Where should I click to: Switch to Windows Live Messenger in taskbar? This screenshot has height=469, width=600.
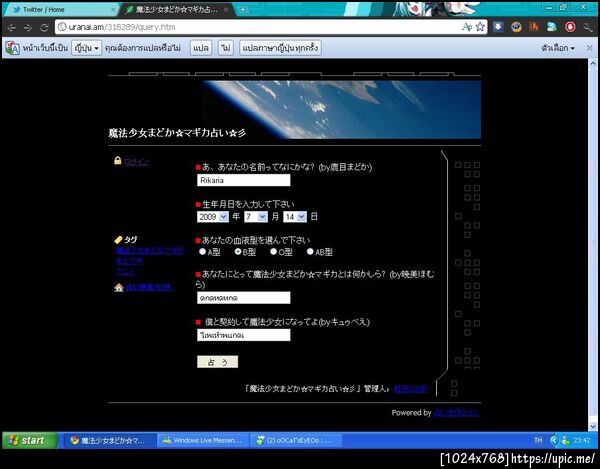202,440
